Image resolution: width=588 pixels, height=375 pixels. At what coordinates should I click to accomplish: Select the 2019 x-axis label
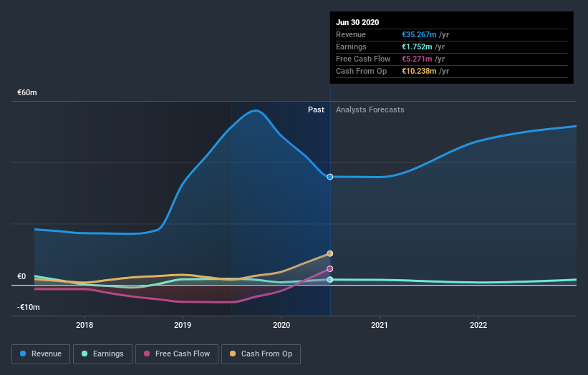pyautogui.click(x=183, y=325)
